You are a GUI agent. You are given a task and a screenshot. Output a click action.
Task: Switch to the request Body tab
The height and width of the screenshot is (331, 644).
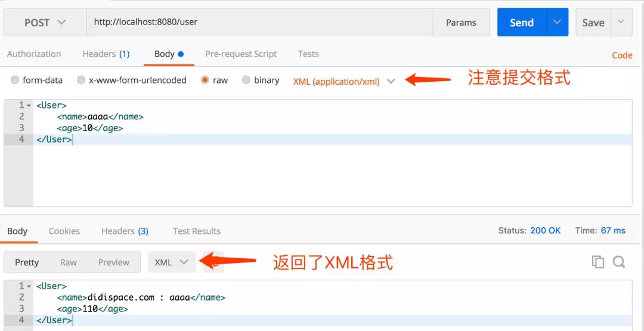169,54
